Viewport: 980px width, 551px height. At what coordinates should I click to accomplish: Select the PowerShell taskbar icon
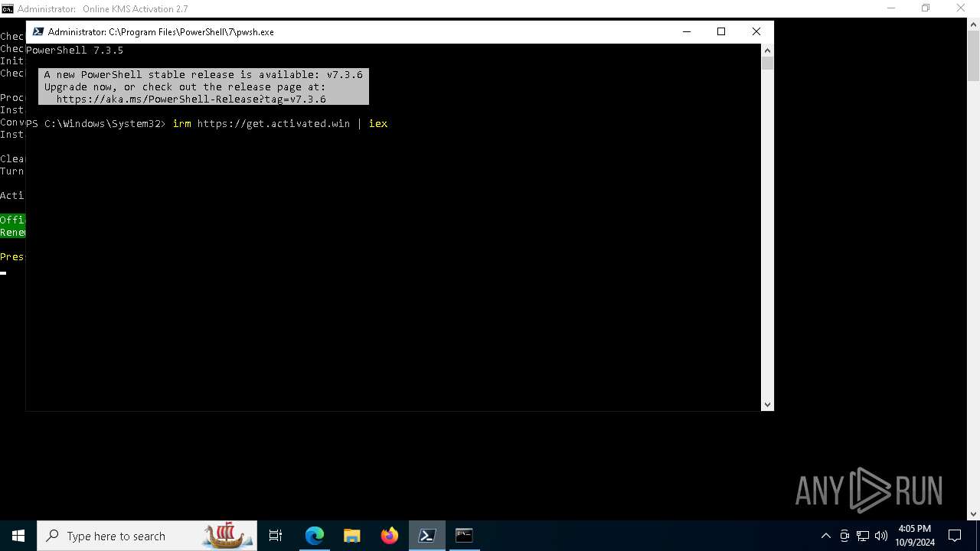pos(427,536)
